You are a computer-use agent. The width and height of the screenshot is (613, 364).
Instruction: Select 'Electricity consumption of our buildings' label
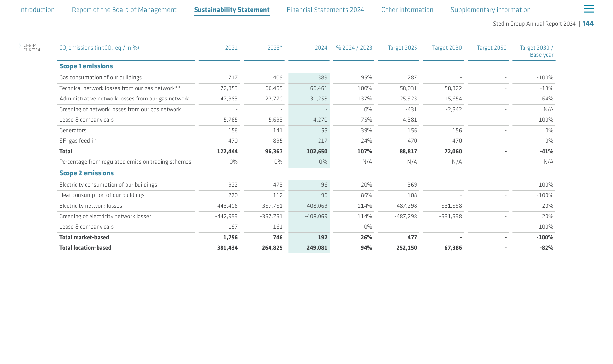[108, 185]
